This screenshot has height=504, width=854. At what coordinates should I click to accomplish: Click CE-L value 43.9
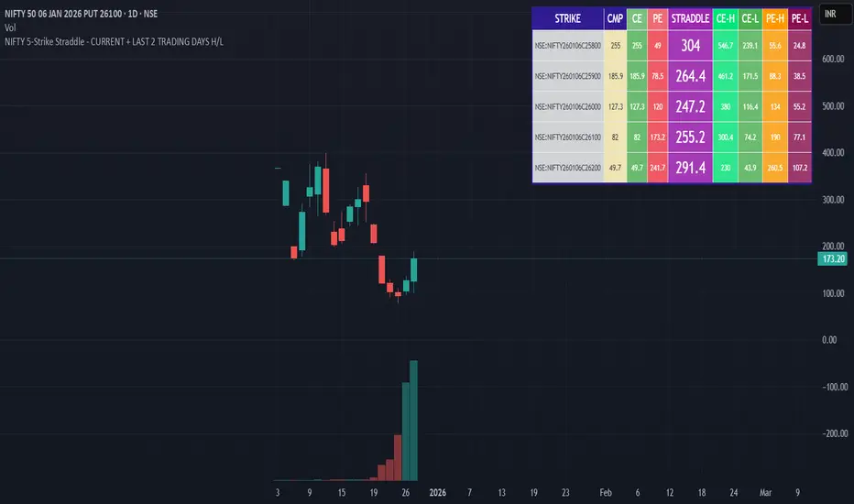750,168
